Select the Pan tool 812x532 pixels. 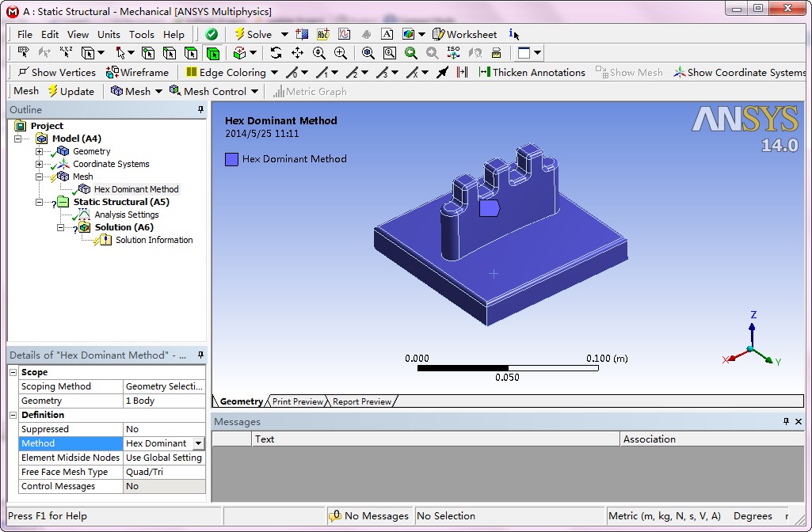(298, 53)
